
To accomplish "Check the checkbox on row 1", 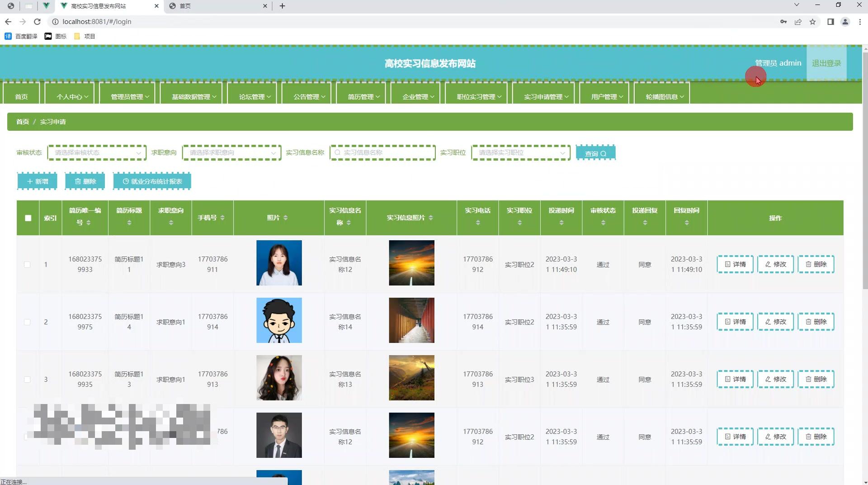I will pos(28,265).
